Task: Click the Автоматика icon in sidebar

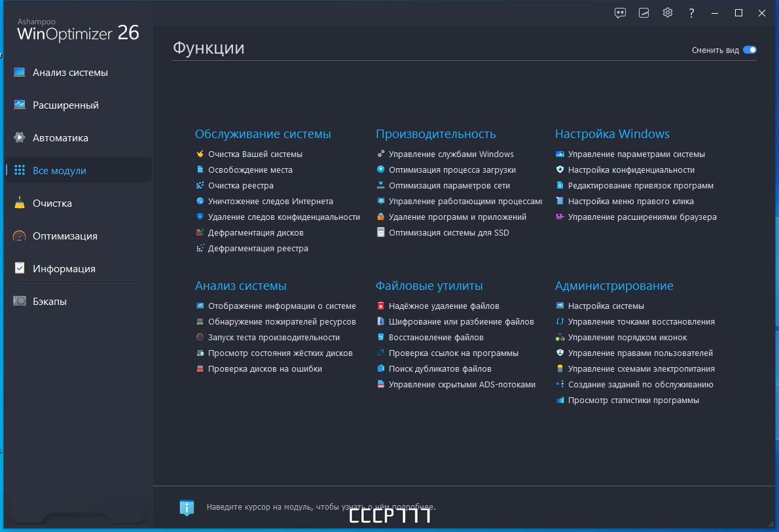Action: click(x=20, y=137)
